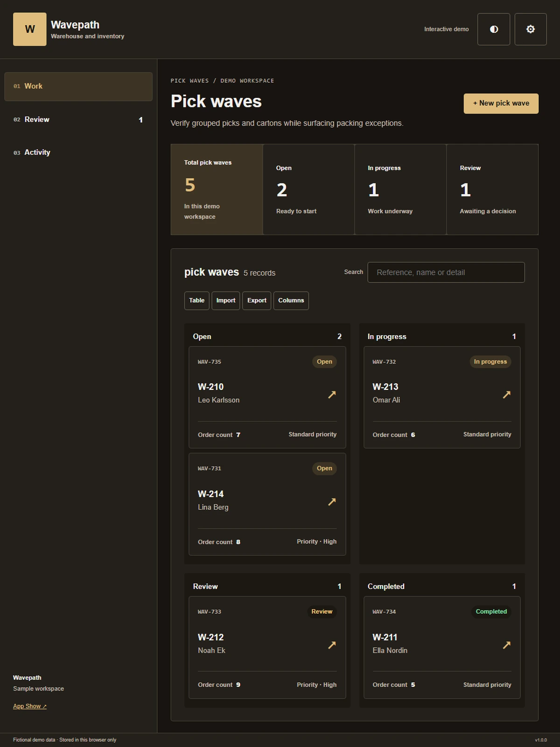Click the WAV-734 reference text
The height and width of the screenshot is (747, 560).
[384, 612]
